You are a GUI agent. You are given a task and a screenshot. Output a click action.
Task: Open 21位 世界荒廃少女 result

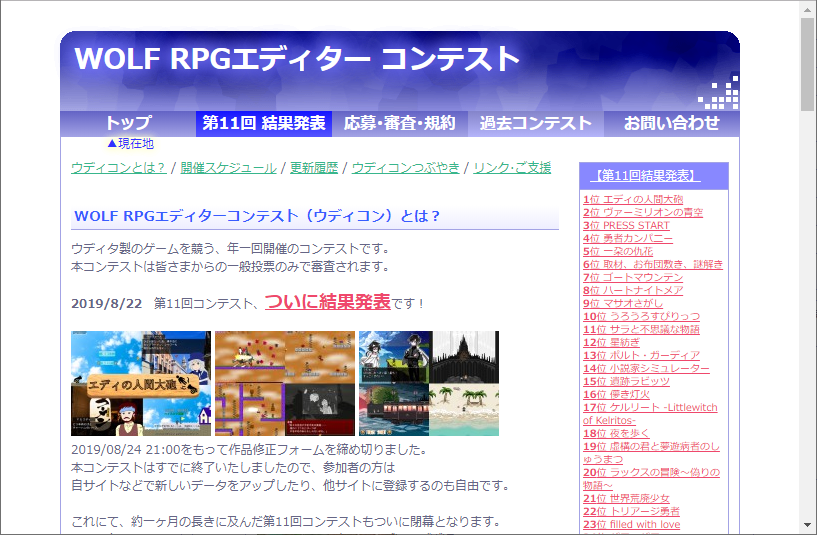[626, 499]
